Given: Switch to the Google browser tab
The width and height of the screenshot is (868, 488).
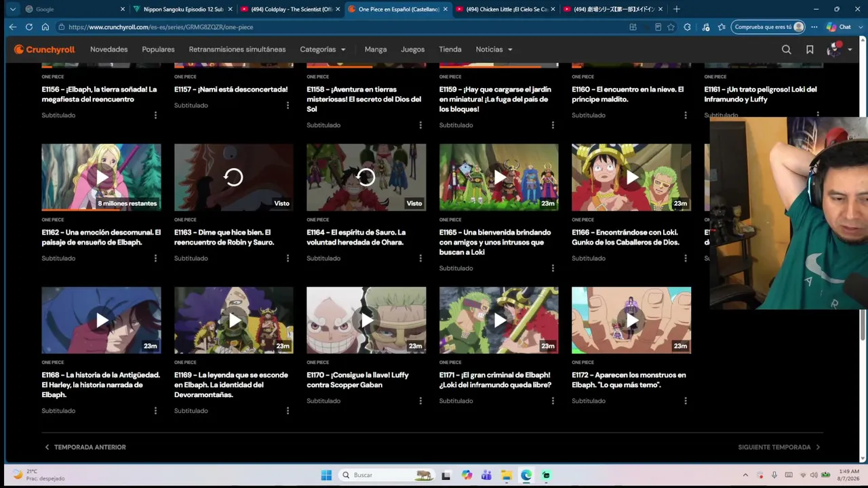Looking at the screenshot, I should [x=73, y=9].
